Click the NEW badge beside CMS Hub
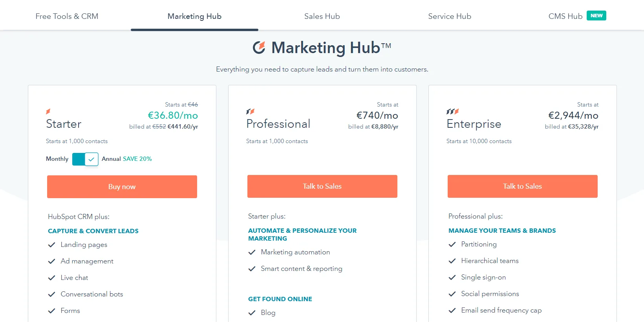Image resolution: width=644 pixels, height=322 pixels. (596, 15)
